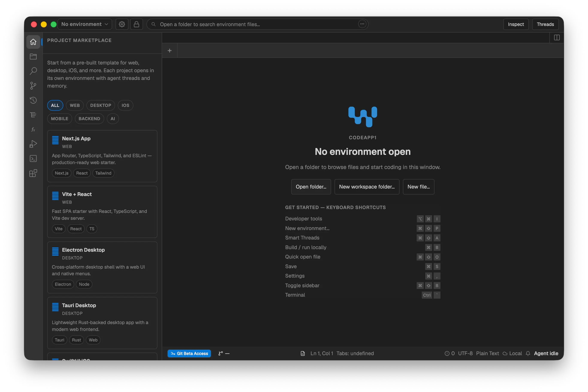Click the file icon in status bar
588x392 pixels.
[x=303, y=353]
